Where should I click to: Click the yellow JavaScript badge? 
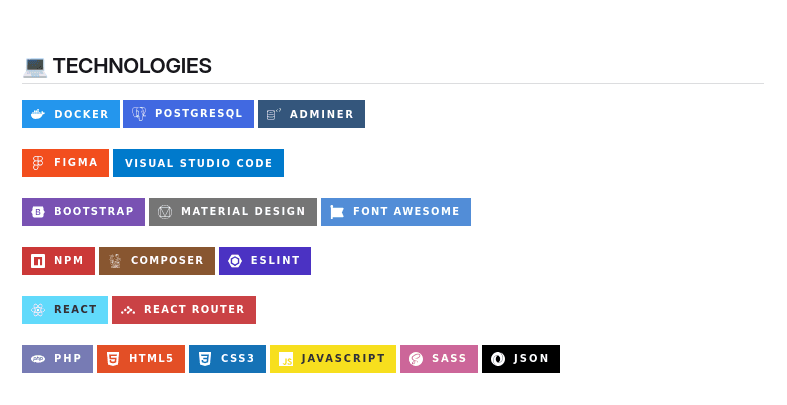(333, 359)
